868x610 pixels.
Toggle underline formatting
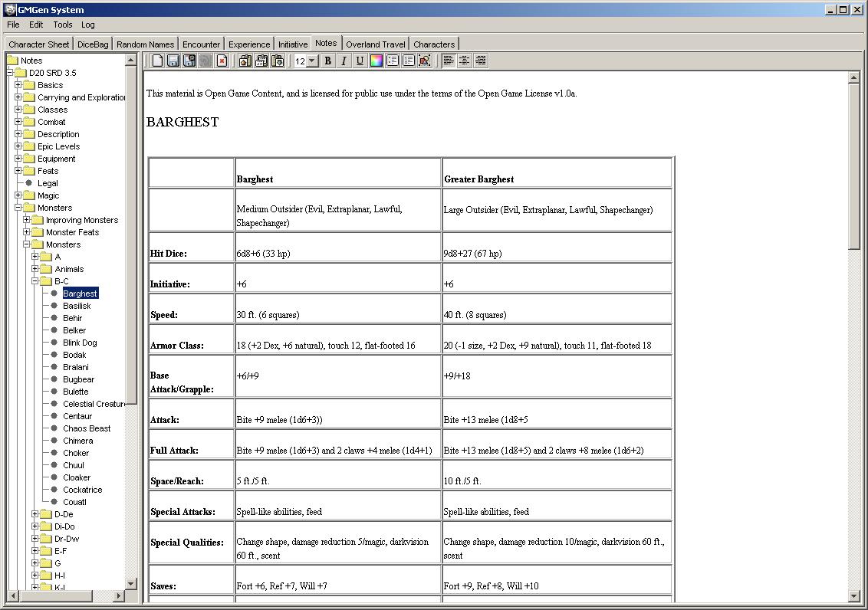(360, 61)
